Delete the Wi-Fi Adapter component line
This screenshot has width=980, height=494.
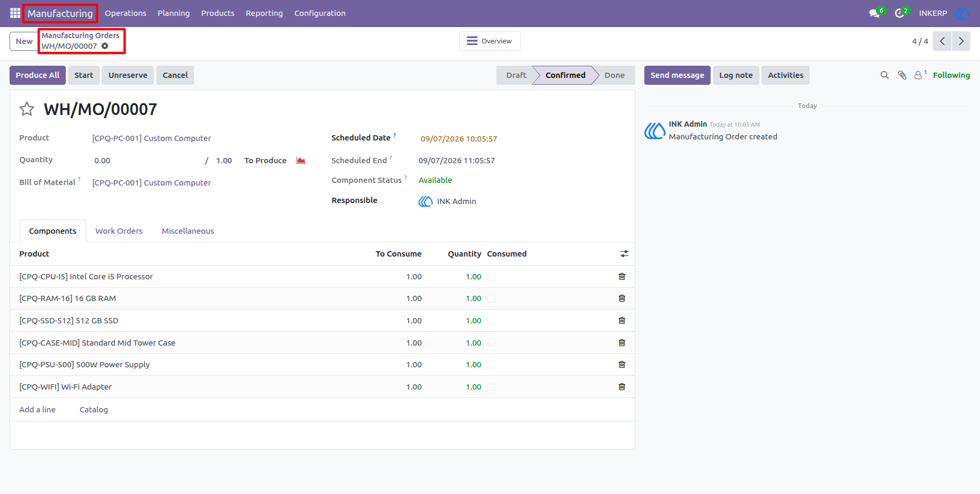(622, 387)
